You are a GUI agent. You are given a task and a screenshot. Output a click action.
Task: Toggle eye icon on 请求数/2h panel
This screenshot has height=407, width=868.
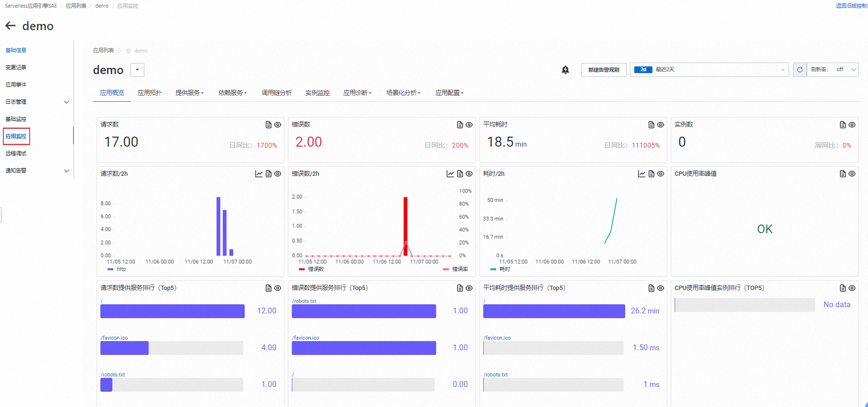click(278, 174)
